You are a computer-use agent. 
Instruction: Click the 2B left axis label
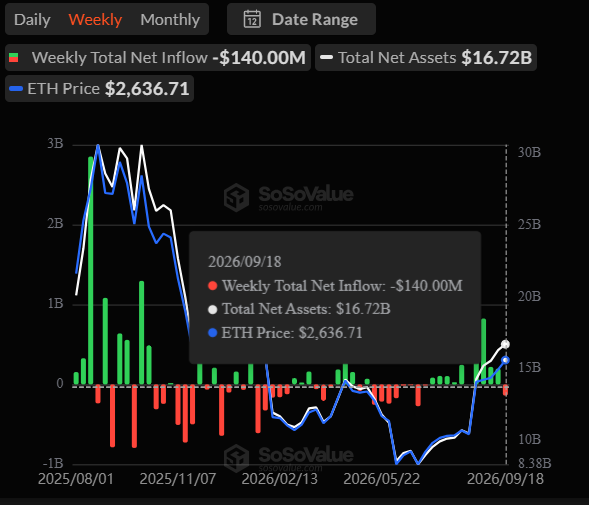pos(55,224)
